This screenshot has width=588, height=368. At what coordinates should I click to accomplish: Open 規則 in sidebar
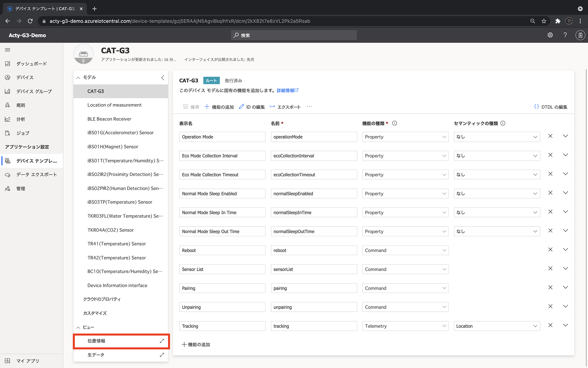[31, 105]
